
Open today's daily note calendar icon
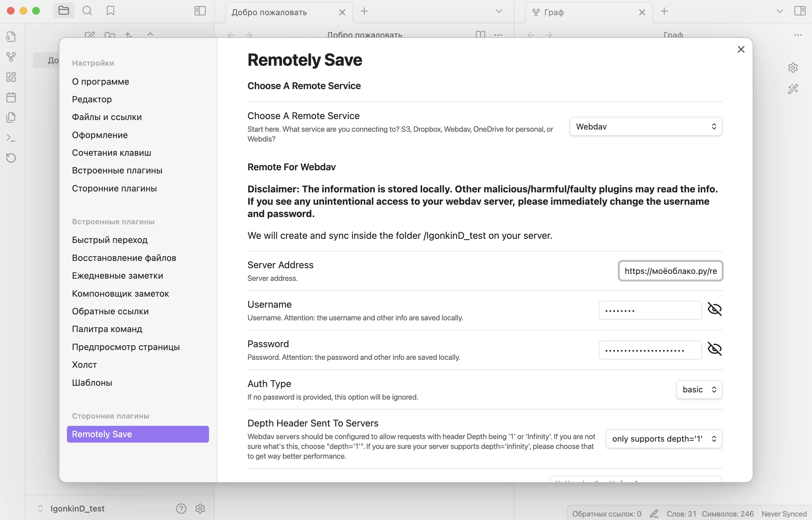pos(11,97)
